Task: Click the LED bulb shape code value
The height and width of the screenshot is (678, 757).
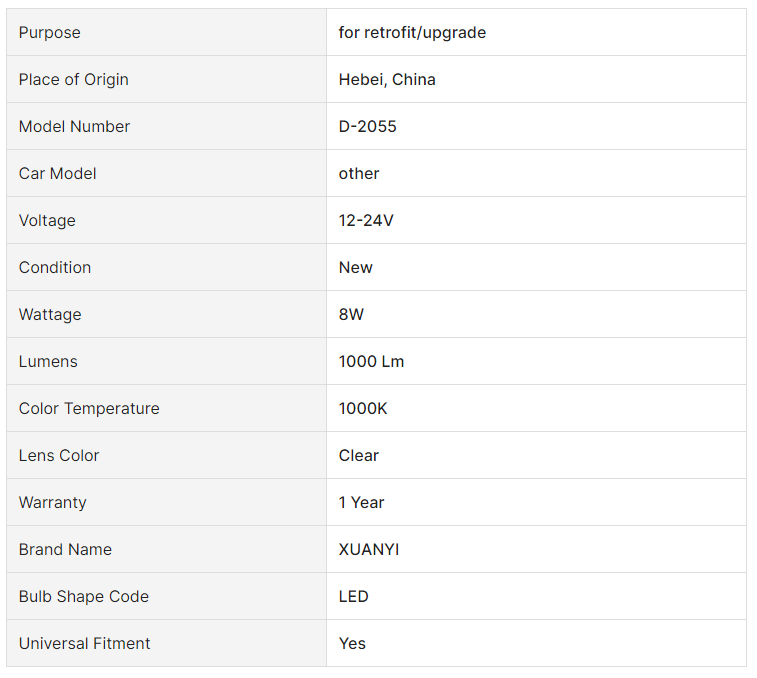Action: (353, 596)
